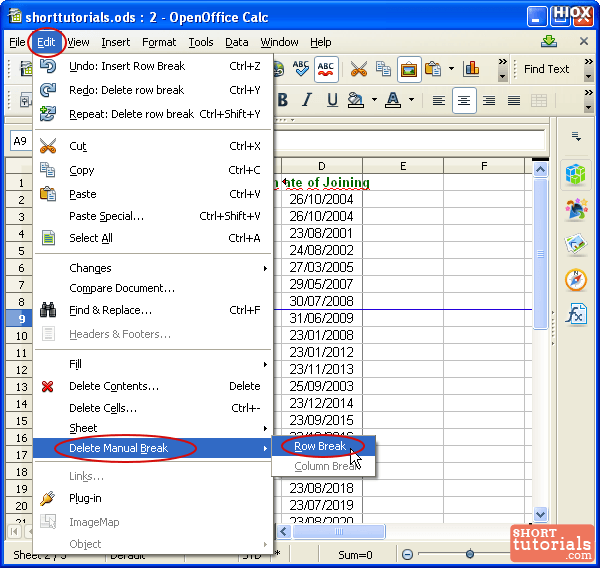600x568 pixels.
Task: Choose Cut from Edit menu
Action: pyautogui.click(x=153, y=146)
